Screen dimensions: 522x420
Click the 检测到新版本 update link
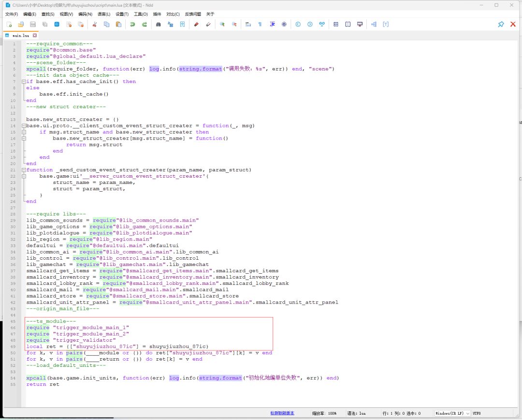[282, 413]
